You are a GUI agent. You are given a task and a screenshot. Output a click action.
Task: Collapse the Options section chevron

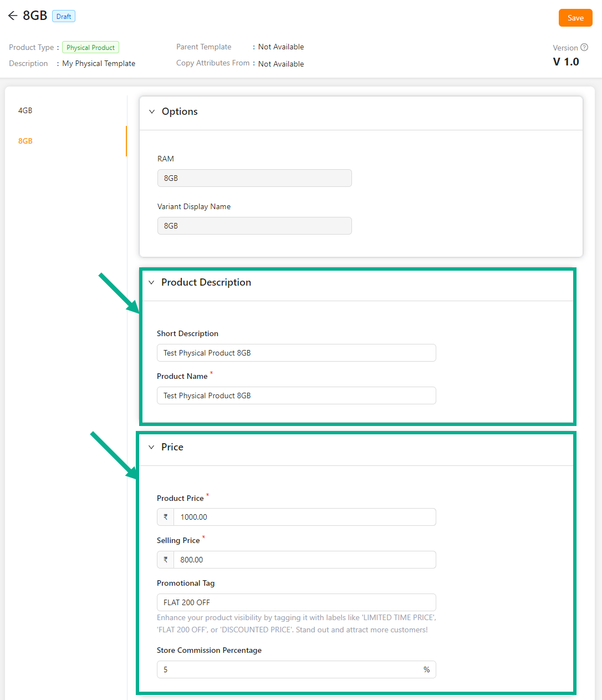click(152, 111)
